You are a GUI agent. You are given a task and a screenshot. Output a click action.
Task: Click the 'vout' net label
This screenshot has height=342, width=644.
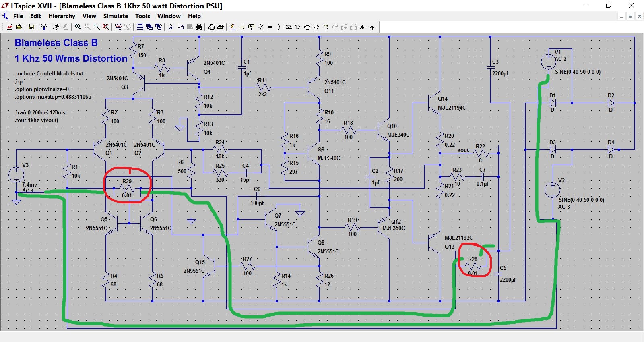463,150
